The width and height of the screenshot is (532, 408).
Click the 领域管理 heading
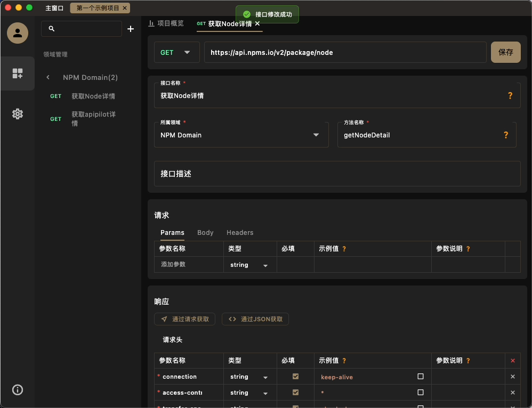(55, 54)
